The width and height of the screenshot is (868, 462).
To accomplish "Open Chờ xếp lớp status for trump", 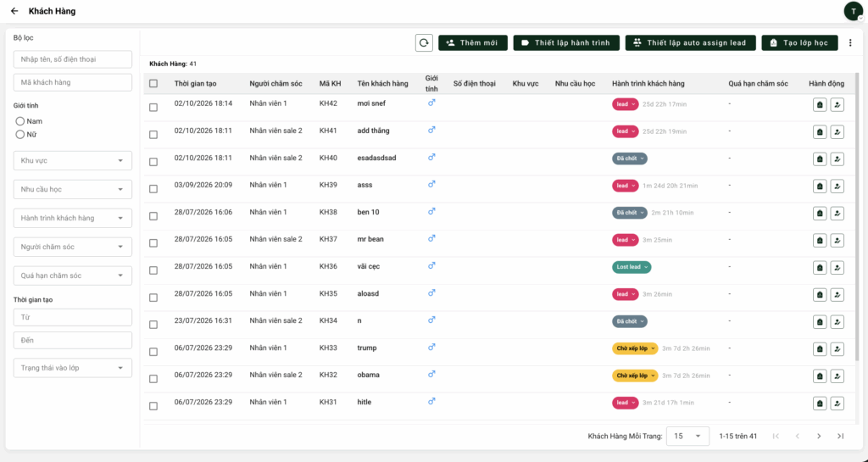I will point(635,348).
